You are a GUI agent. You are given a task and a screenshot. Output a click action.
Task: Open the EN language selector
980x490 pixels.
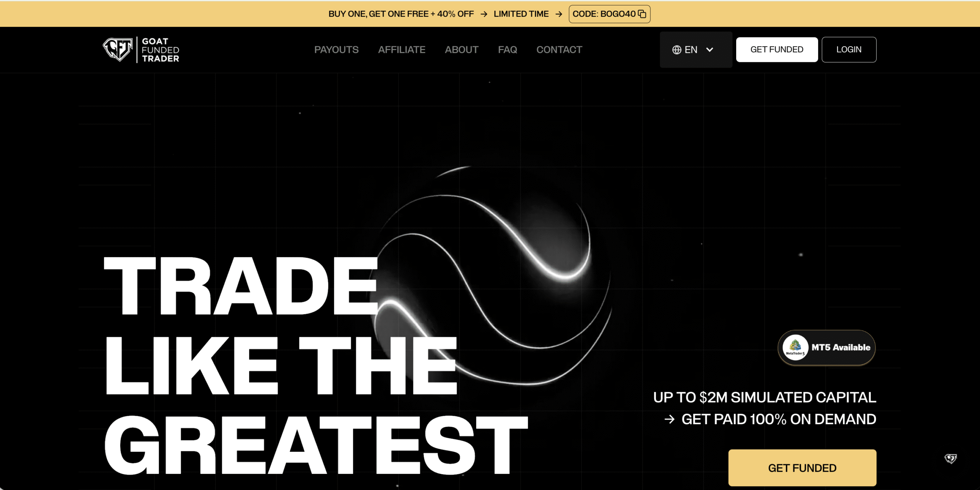[x=691, y=50]
